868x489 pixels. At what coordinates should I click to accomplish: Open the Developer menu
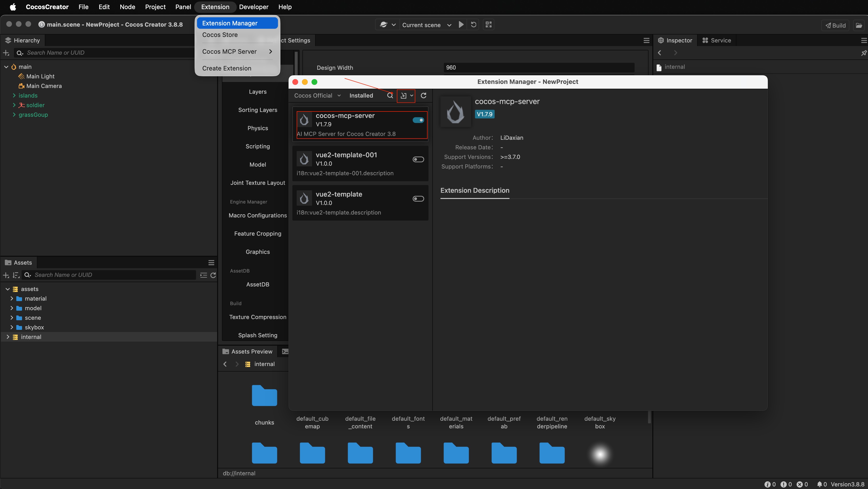point(253,7)
